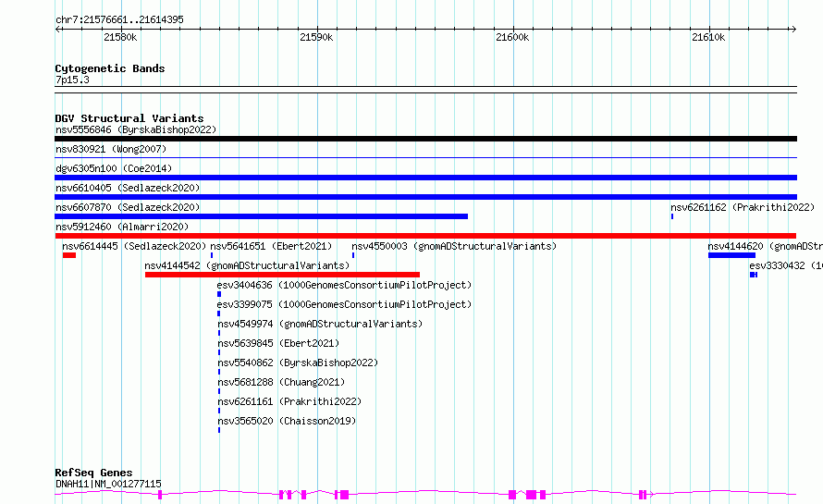Image resolution: width=823 pixels, height=504 pixels.
Task: Select the black nsv5556846 variant bar
Action: point(425,139)
